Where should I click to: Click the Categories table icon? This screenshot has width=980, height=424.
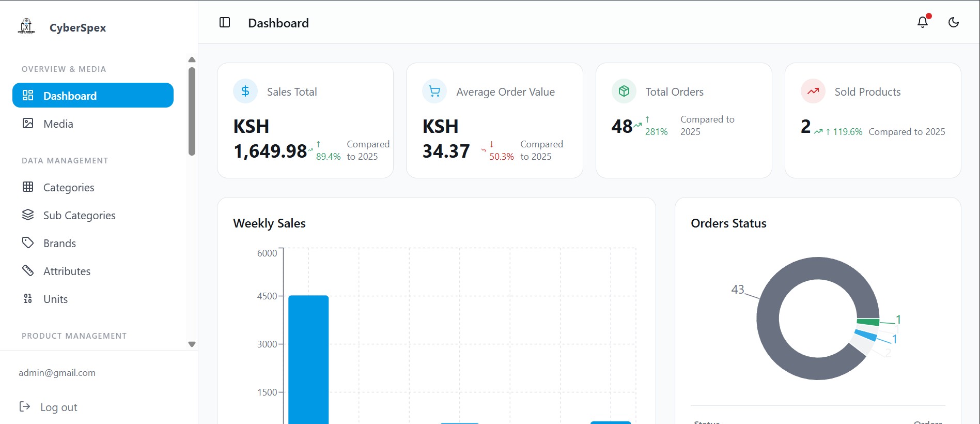[x=28, y=187]
